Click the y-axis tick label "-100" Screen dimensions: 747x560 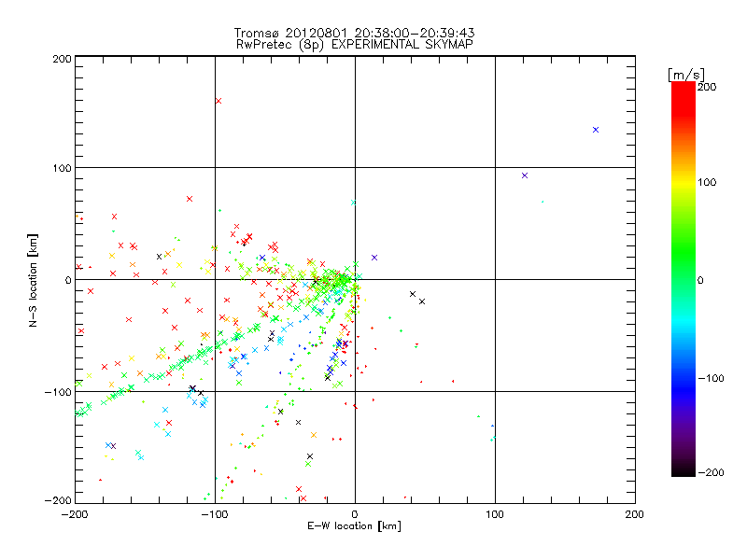tap(58, 392)
